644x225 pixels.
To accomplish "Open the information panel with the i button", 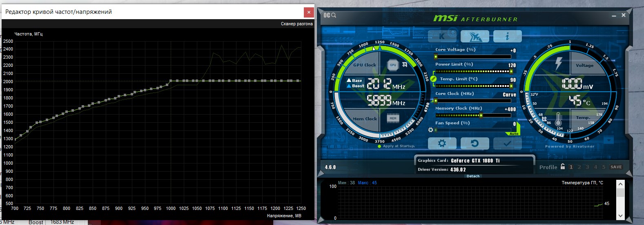I will click(508, 36).
